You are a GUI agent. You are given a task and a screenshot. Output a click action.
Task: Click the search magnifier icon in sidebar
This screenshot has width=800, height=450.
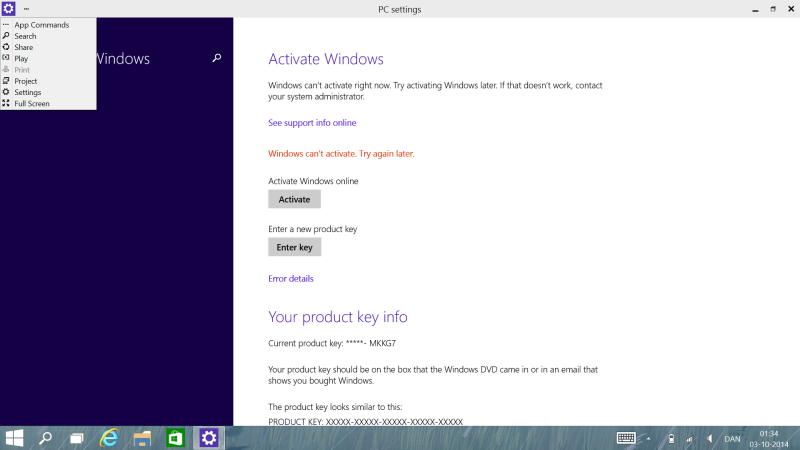[217, 58]
